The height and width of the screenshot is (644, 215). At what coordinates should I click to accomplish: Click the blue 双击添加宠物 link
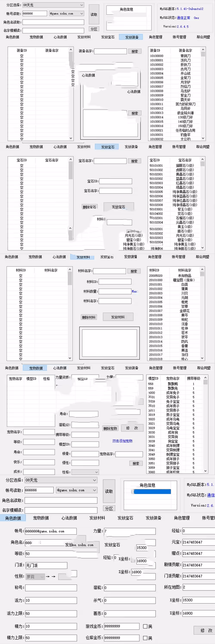pyautogui.click(x=122, y=441)
